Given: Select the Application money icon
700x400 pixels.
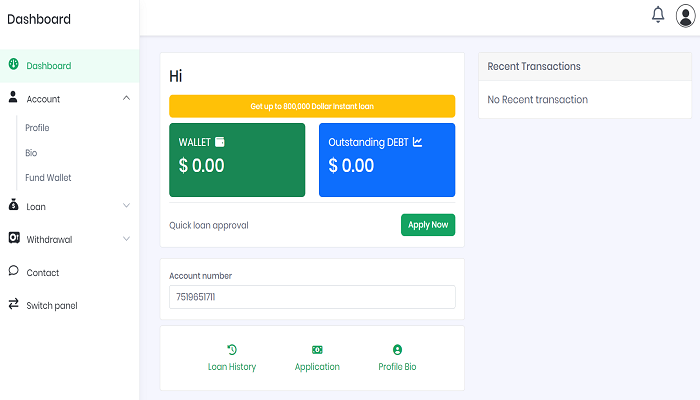Looking at the screenshot, I should (x=317, y=350).
